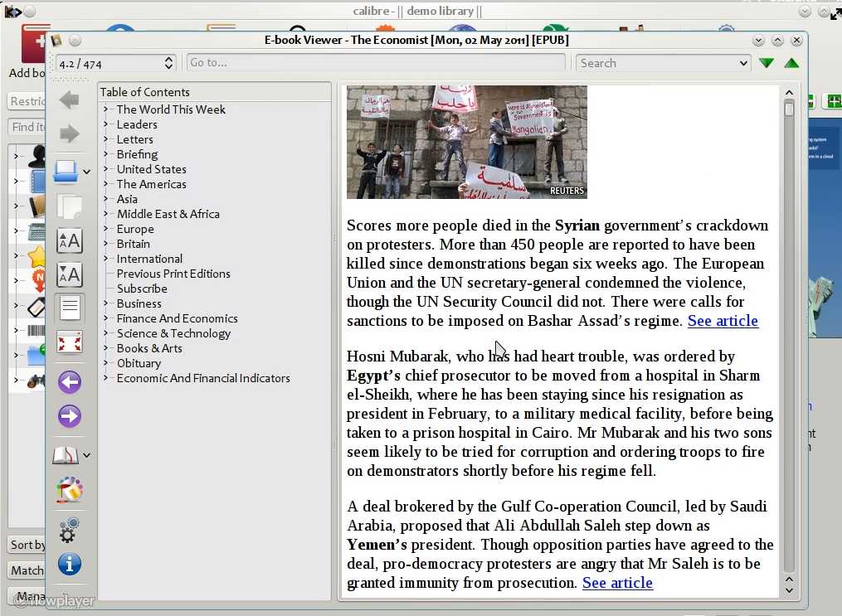Viewport: 842px width, 616px height.
Task: Click the Forward navigation arrow in viewer
Action: [70, 133]
